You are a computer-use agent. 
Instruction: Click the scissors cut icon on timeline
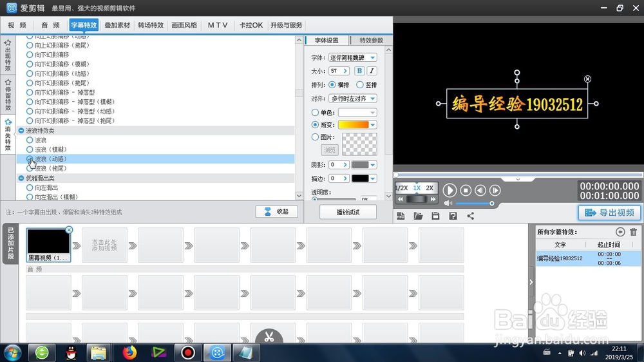click(x=269, y=337)
